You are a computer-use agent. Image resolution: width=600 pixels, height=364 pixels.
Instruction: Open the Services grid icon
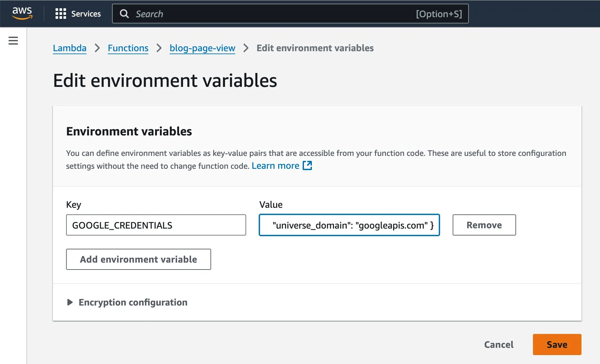60,14
